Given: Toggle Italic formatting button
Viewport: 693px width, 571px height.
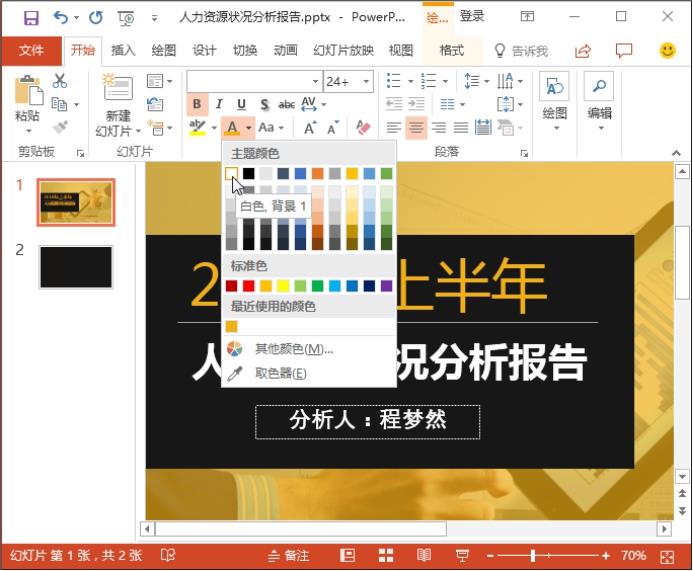Looking at the screenshot, I should click(x=219, y=104).
